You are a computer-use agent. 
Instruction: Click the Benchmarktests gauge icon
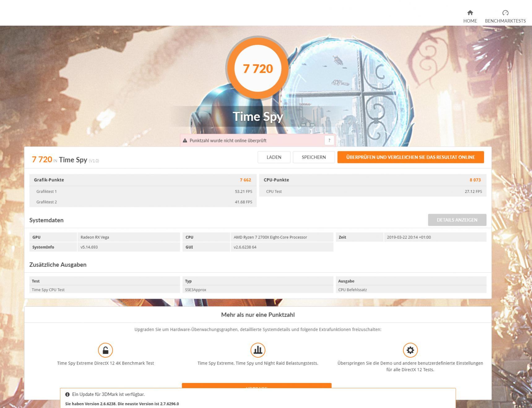(x=505, y=13)
